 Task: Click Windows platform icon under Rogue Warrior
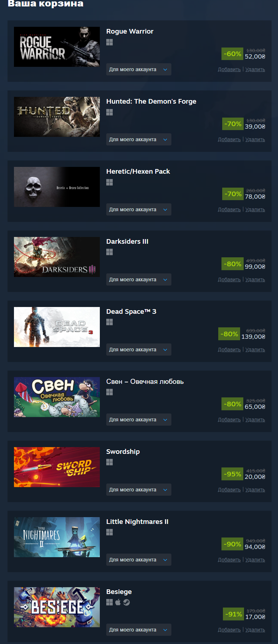(109, 42)
